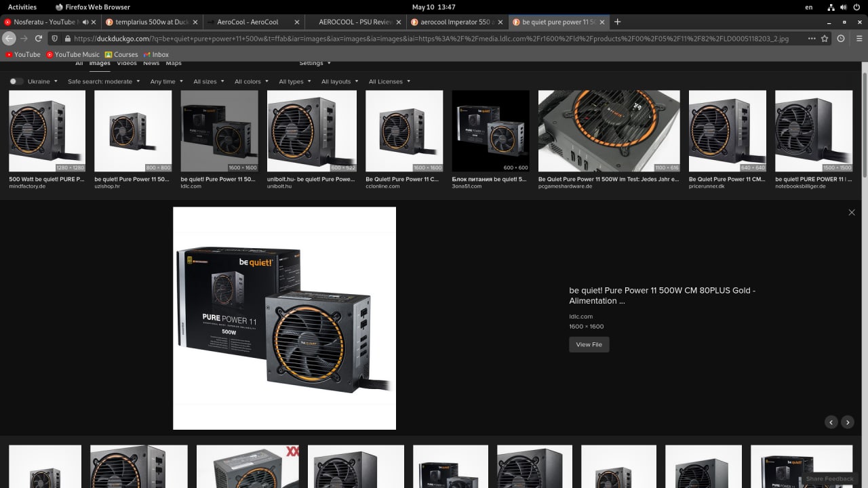The width and height of the screenshot is (868, 488).
Task: Open the tracking protection shield icon
Action: coord(55,39)
